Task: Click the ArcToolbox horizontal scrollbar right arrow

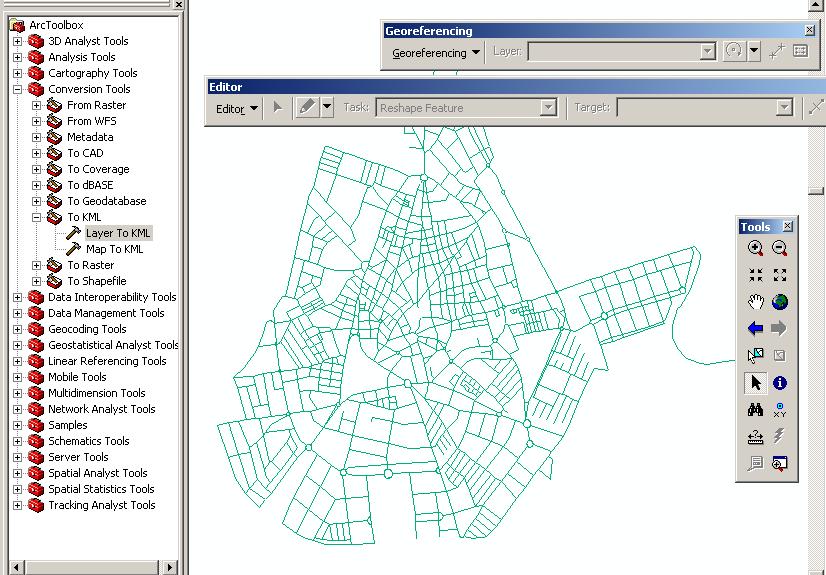Action: tap(170, 568)
